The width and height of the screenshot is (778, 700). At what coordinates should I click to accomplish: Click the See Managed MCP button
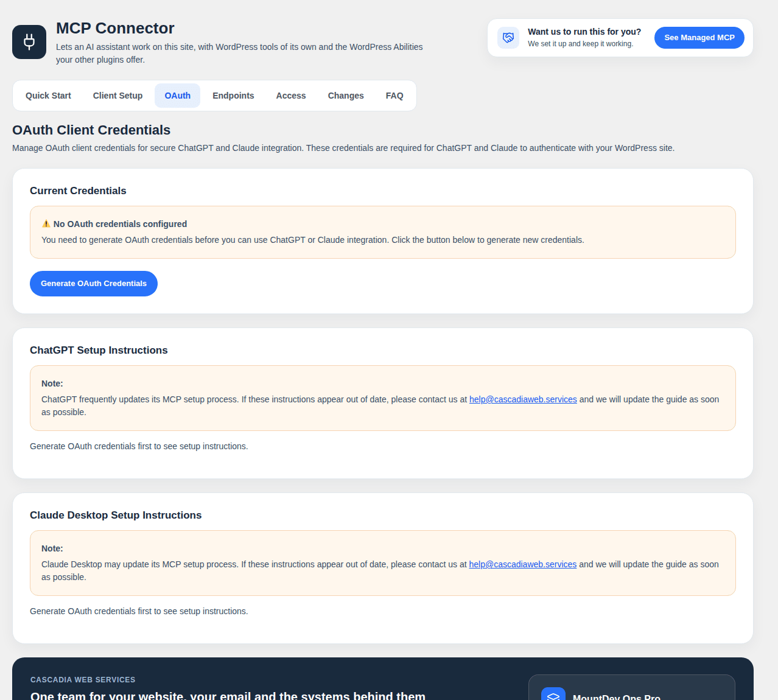699,38
